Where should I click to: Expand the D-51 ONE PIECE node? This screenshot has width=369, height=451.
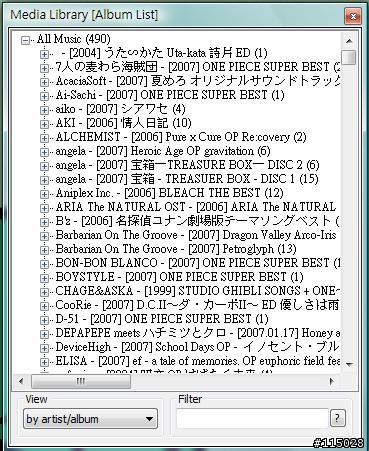[44, 321]
